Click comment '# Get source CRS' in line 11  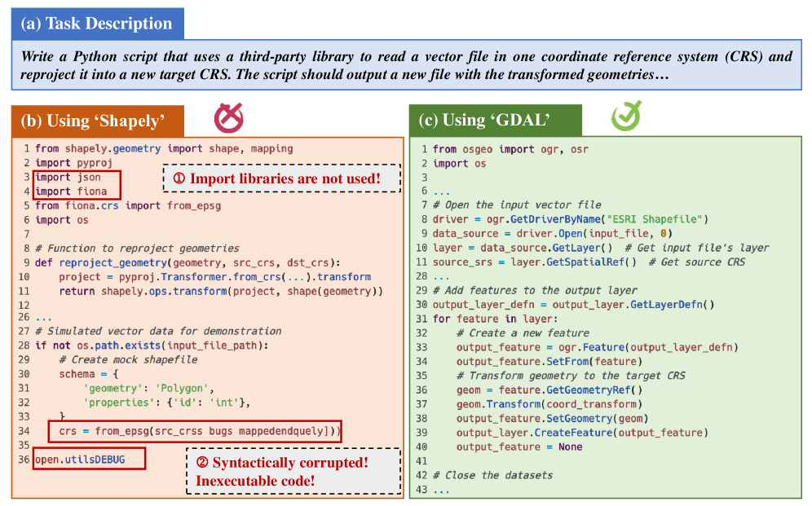click(697, 262)
